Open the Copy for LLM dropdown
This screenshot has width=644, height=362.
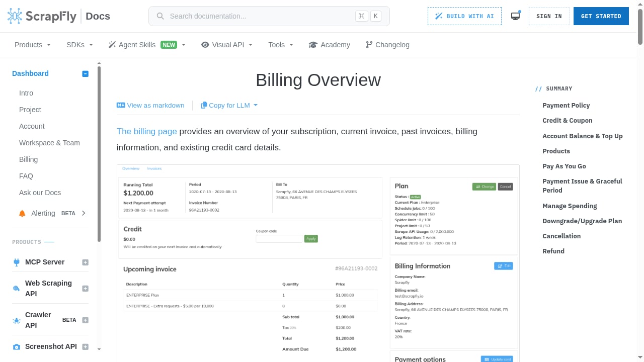(x=229, y=105)
